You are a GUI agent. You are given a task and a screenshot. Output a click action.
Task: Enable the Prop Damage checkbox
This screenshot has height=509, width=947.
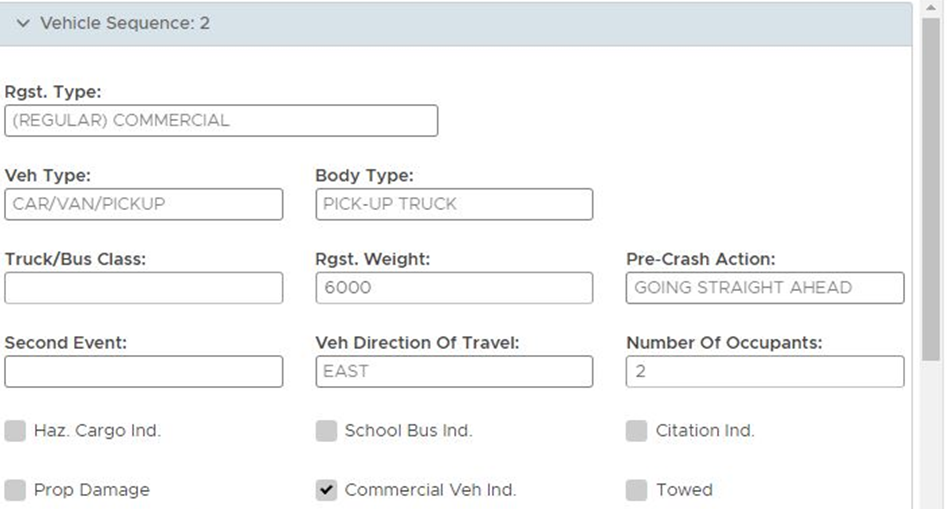(x=15, y=490)
